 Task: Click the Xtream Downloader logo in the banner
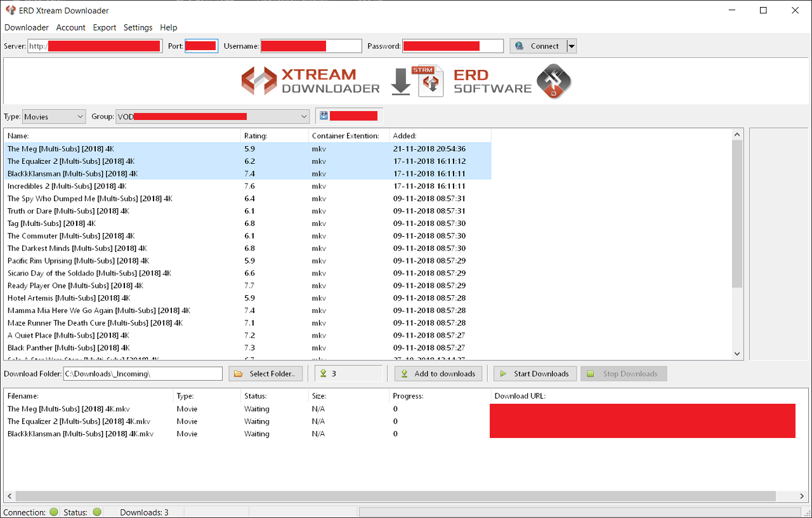(x=310, y=81)
